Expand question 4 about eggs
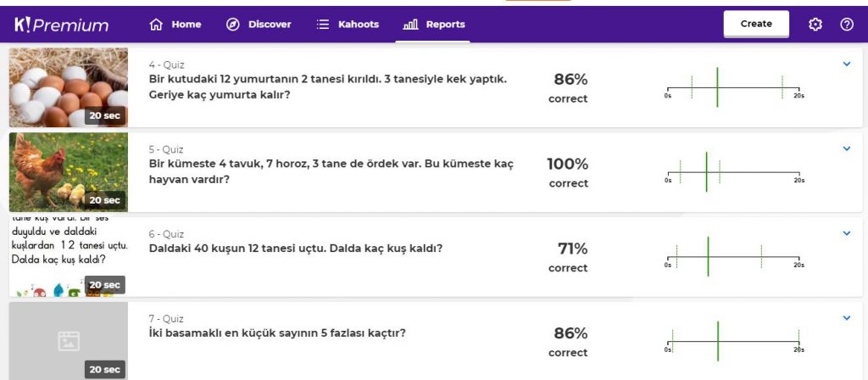The height and width of the screenshot is (380, 868). point(847,64)
